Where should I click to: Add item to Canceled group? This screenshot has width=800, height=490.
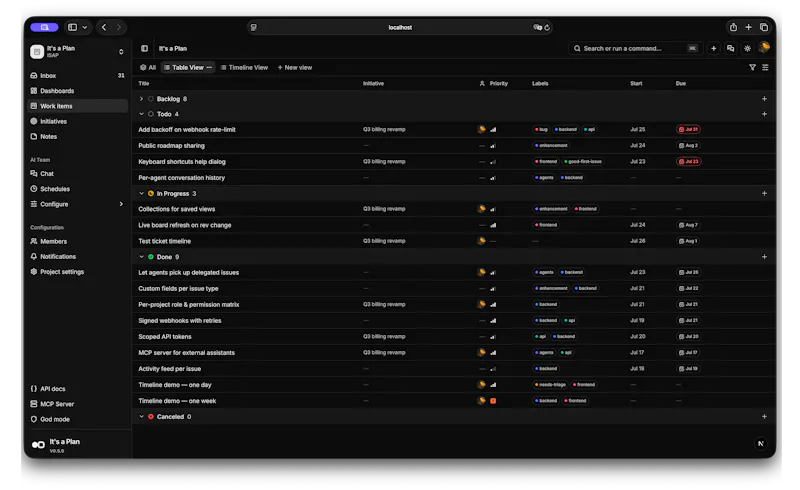tap(764, 417)
